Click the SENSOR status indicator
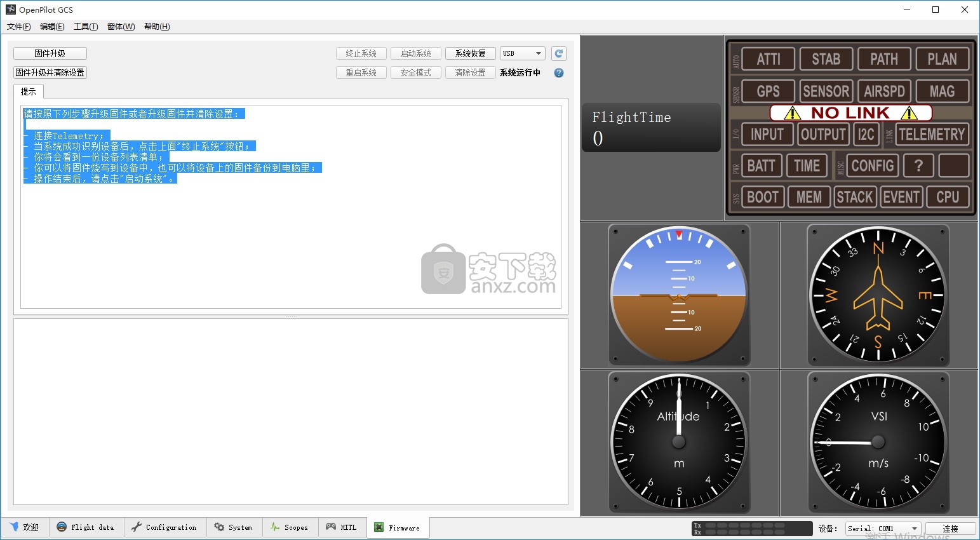Viewport: 980px width, 540px height. pyautogui.click(x=826, y=91)
